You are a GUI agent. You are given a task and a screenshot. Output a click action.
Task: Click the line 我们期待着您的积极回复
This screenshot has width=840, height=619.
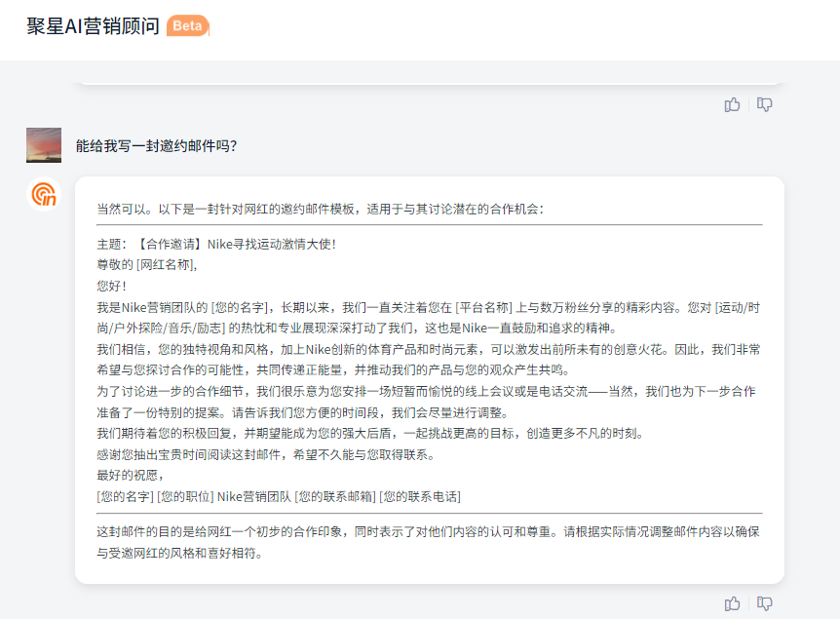tap(370, 433)
